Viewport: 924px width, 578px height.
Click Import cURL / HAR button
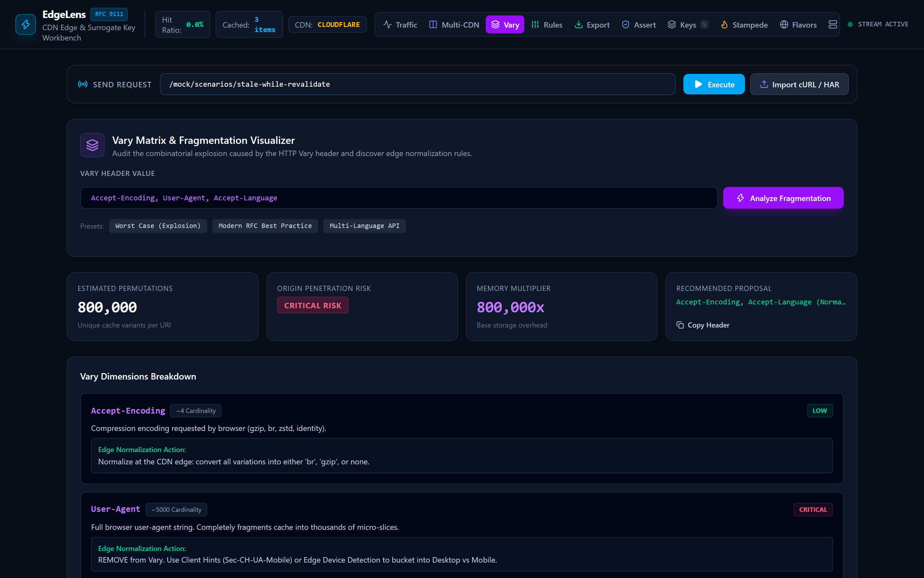pos(799,84)
